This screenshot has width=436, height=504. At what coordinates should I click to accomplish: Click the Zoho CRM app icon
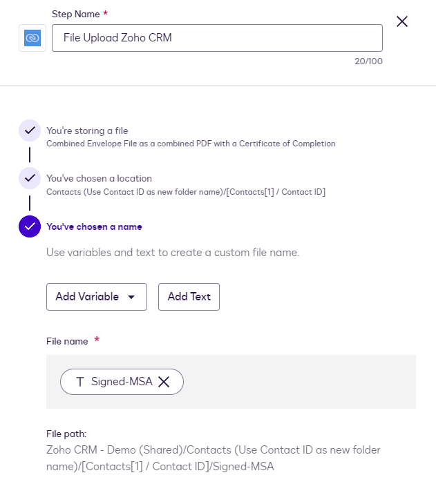[32, 38]
